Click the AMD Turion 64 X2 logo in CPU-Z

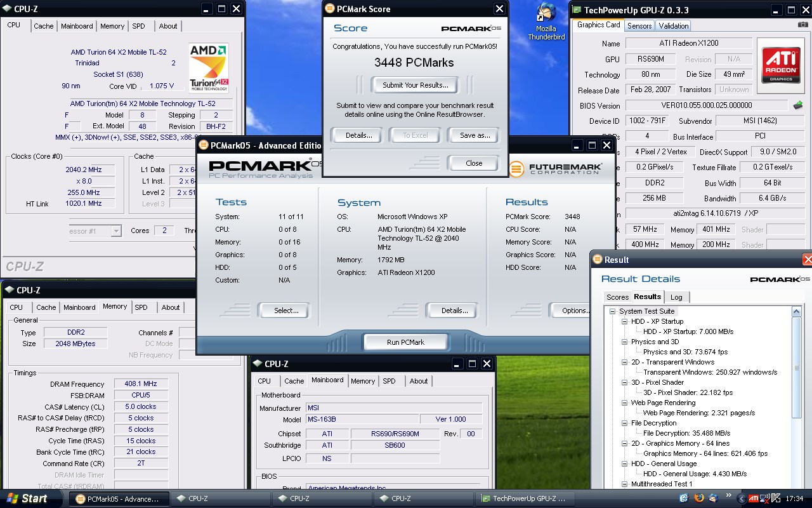coord(209,68)
